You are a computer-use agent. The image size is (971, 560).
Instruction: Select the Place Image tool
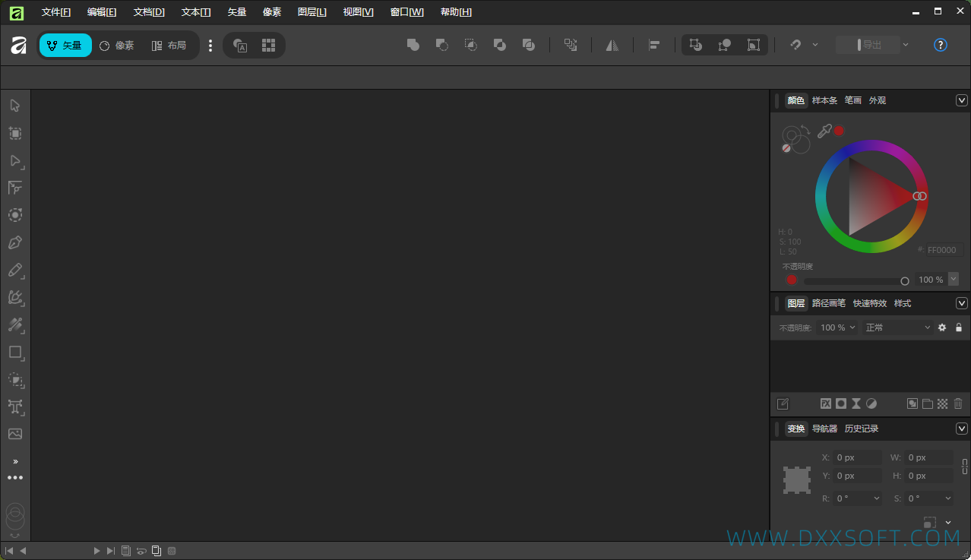click(15, 434)
